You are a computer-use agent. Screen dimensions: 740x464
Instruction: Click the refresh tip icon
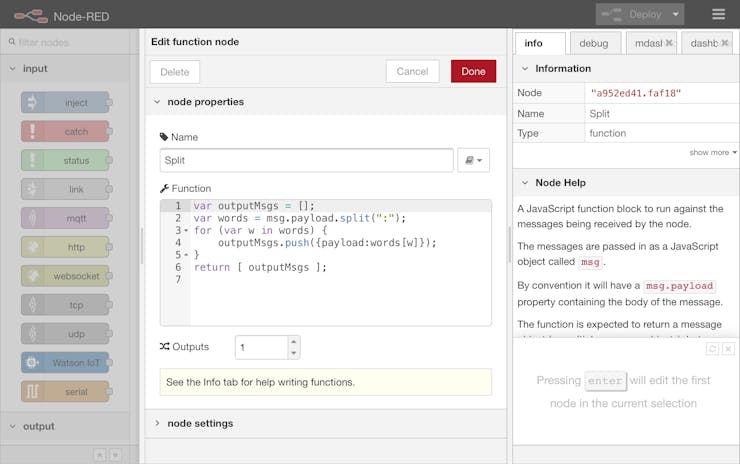point(712,349)
